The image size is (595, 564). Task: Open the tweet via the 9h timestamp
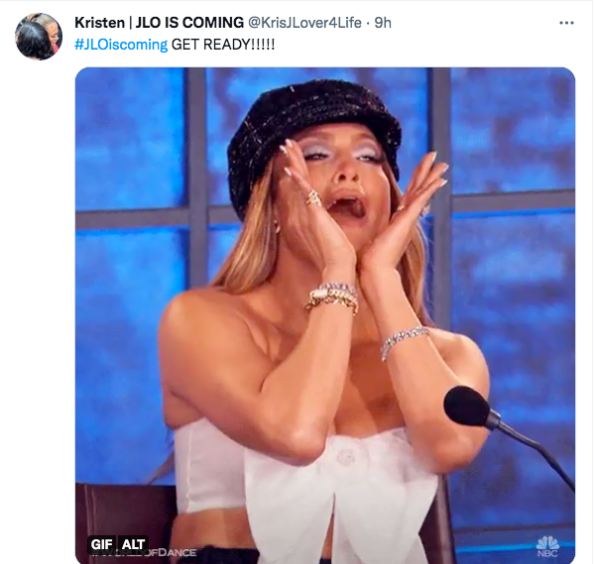click(x=382, y=23)
